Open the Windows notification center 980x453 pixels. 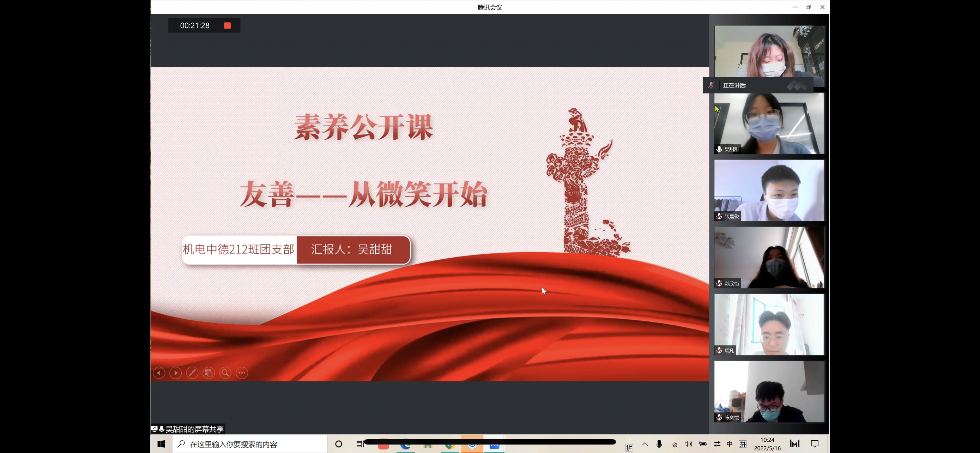(815, 444)
